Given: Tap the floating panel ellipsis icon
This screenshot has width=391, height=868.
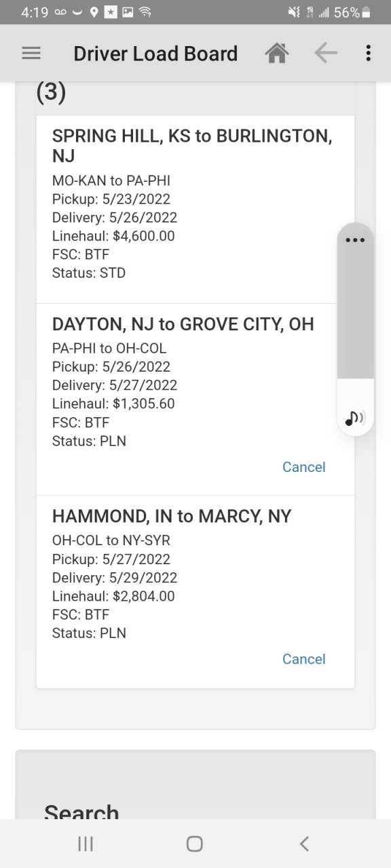Looking at the screenshot, I should pyautogui.click(x=355, y=240).
